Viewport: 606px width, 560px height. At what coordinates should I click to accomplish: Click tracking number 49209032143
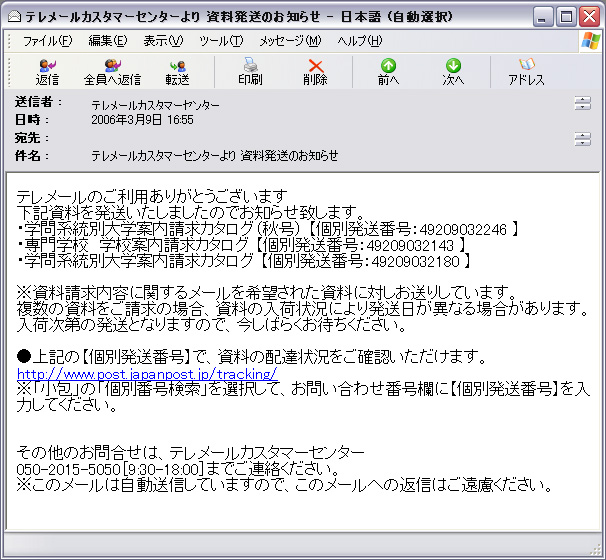[x=410, y=246]
